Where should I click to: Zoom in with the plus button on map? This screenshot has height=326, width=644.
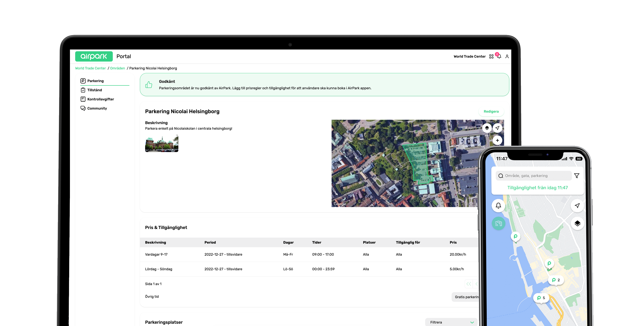[x=497, y=140]
